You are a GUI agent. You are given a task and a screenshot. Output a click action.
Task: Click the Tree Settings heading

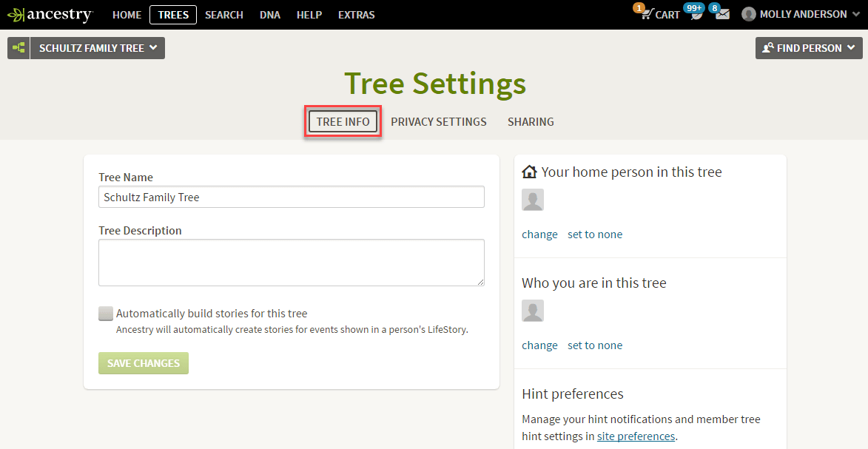click(x=435, y=84)
